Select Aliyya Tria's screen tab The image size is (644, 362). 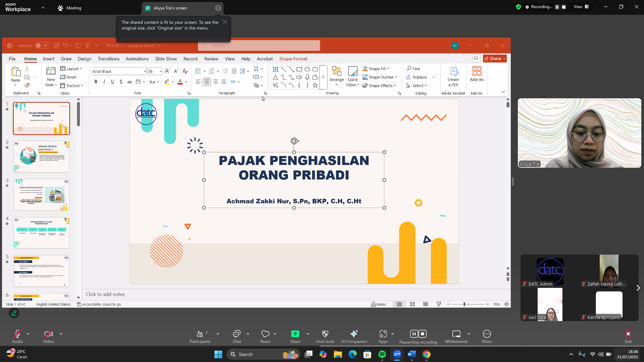coord(170,8)
